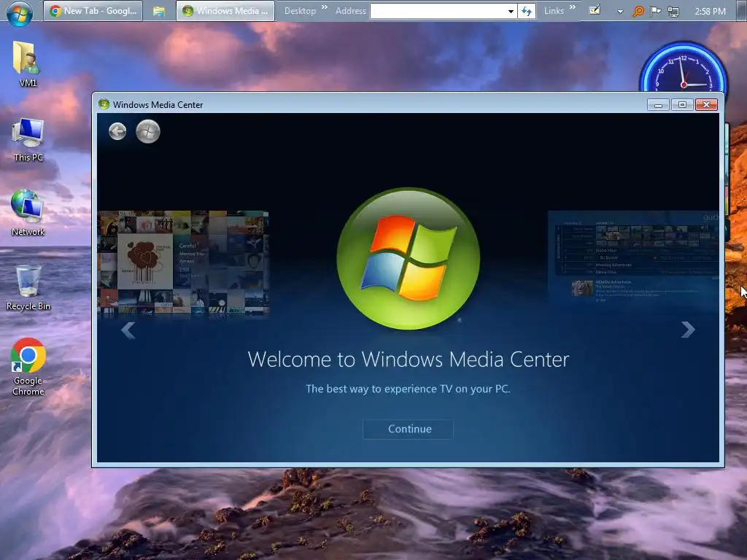This screenshot has width=747, height=560.
Task: Open the network status tray icon
Action: (x=673, y=12)
